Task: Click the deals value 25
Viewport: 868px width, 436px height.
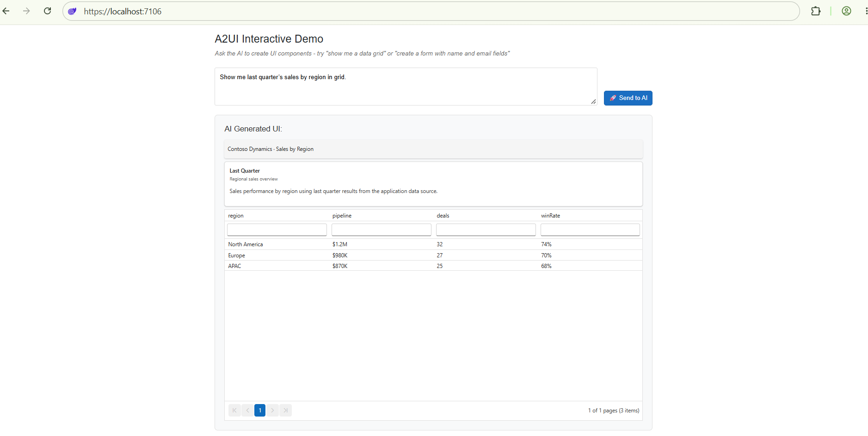Action: click(x=440, y=266)
